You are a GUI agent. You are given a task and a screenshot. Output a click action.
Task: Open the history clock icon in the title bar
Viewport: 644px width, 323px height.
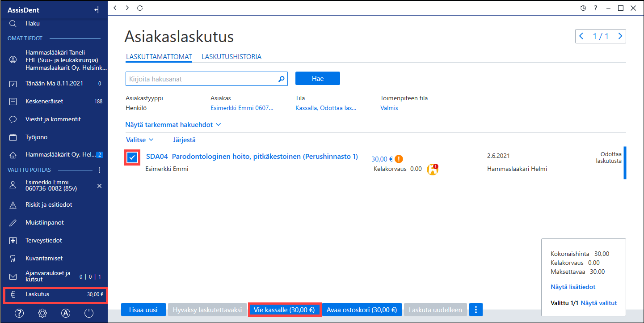tap(583, 8)
